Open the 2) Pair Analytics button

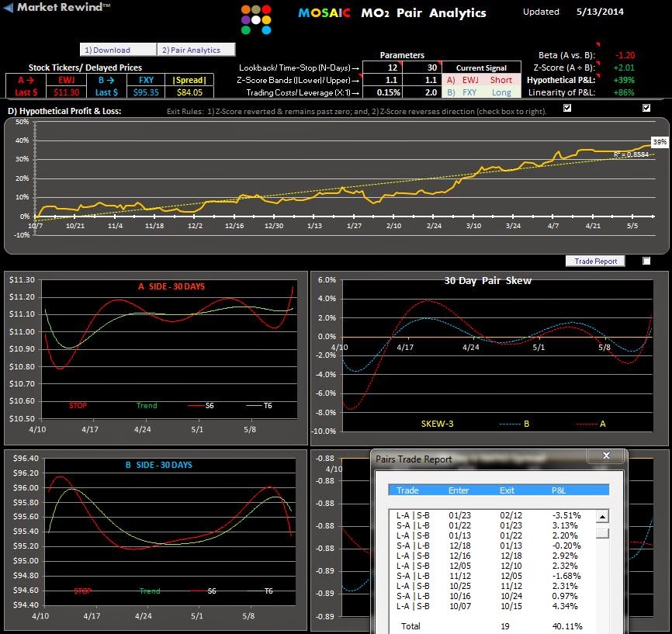pyautogui.click(x=196, y=50)
